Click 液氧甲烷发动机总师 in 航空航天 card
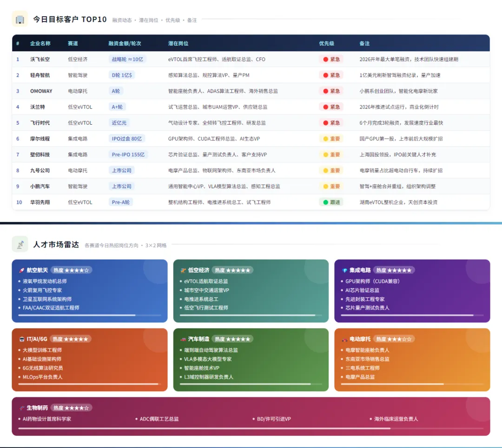The height and width of the screenshot is (448, 502). coord(45,281)
